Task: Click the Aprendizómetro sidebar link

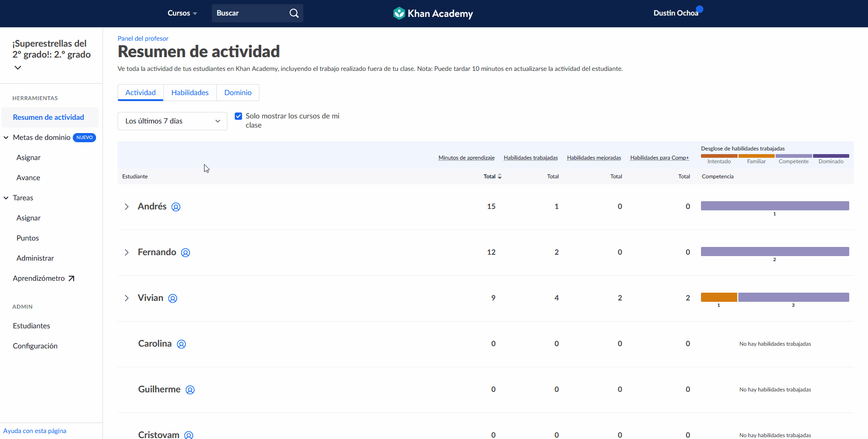Action: point(43,278)
